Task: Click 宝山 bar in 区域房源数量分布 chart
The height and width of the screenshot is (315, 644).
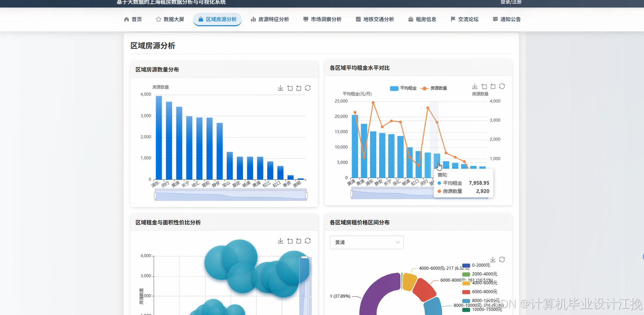Action: point(230,166)
